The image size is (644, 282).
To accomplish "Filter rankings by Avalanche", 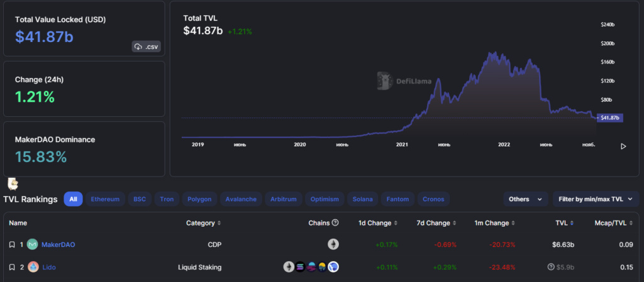I will [x=241, y=199].
